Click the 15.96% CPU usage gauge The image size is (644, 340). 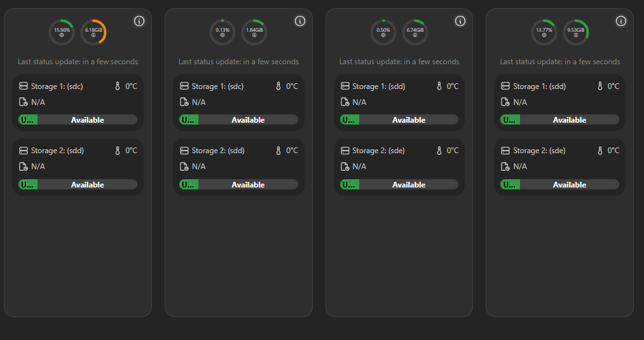[62, 32]
